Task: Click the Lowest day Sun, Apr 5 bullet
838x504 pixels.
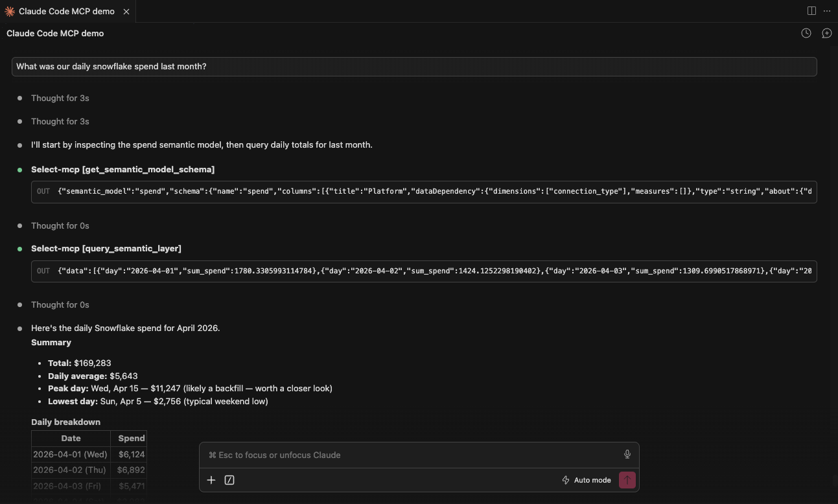Action: pos(158,402)
